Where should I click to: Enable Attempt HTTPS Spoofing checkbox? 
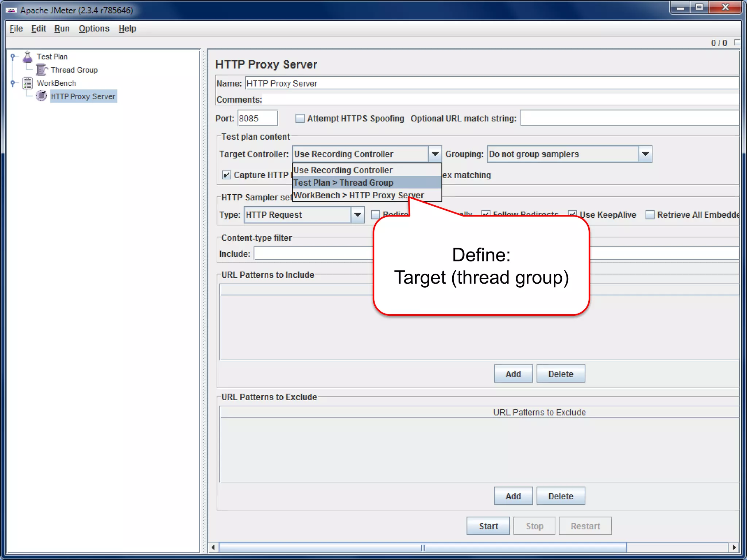pos(300,118)
